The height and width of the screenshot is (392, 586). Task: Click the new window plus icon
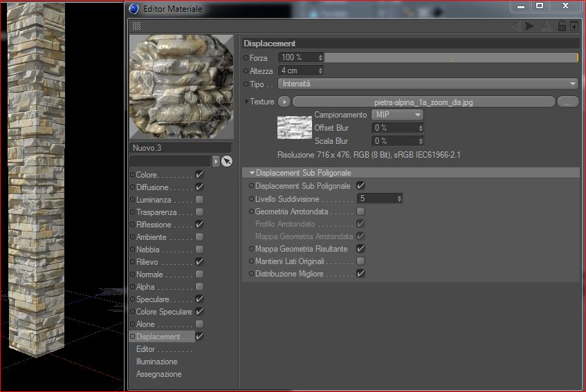pyautogui.click(x=574, y=26)
